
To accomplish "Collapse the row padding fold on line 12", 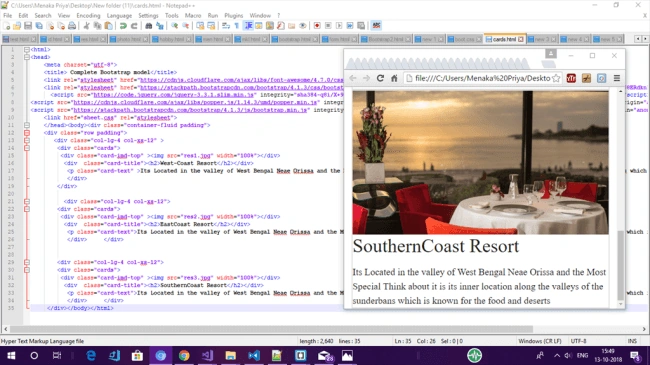I will point(27,133).
